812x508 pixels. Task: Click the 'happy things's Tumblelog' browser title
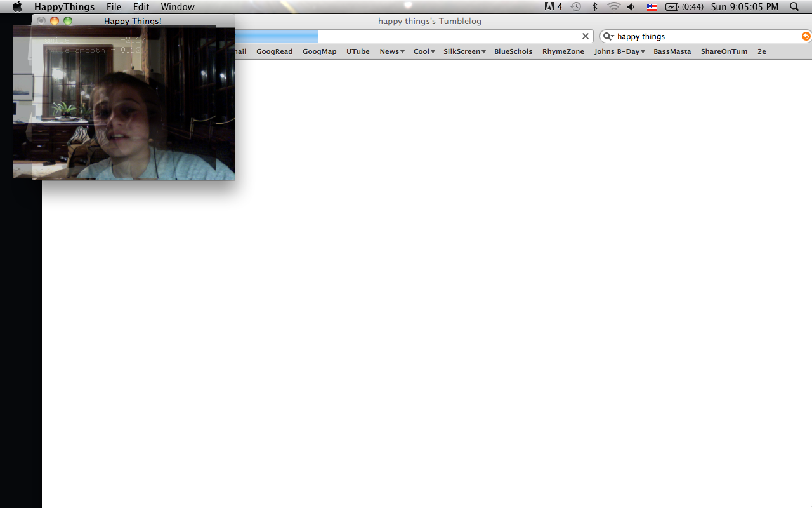pyautogui.click(x=429, y=21)
